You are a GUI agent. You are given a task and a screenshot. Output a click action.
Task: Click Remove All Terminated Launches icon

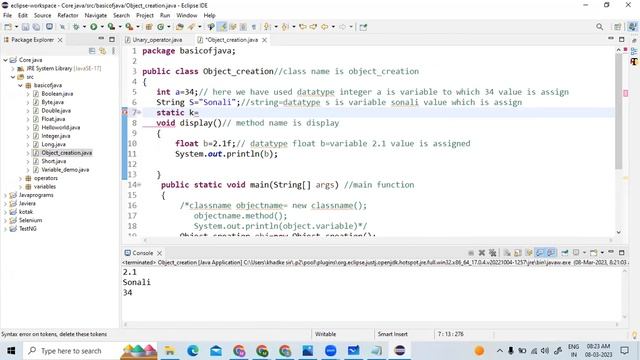(x=493, y=253)
